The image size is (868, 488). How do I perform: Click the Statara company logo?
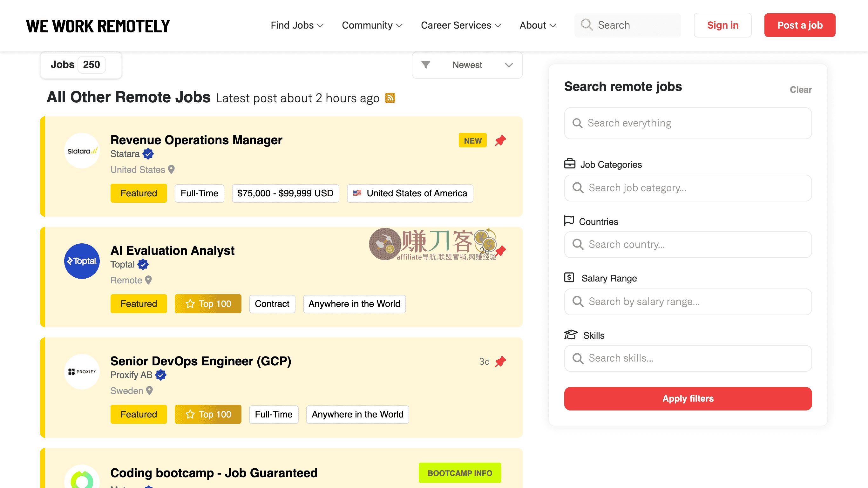click(x=82, y=151)
